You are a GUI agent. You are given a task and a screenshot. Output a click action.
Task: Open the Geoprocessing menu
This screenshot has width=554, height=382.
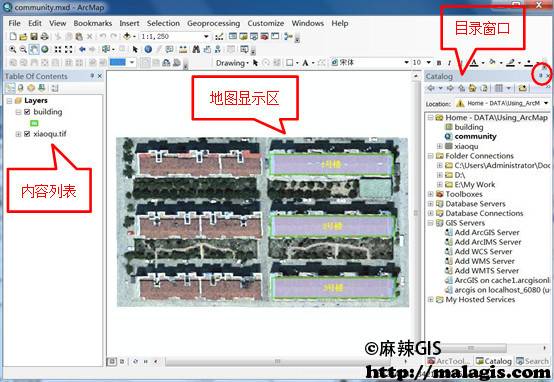click(213, 23)
